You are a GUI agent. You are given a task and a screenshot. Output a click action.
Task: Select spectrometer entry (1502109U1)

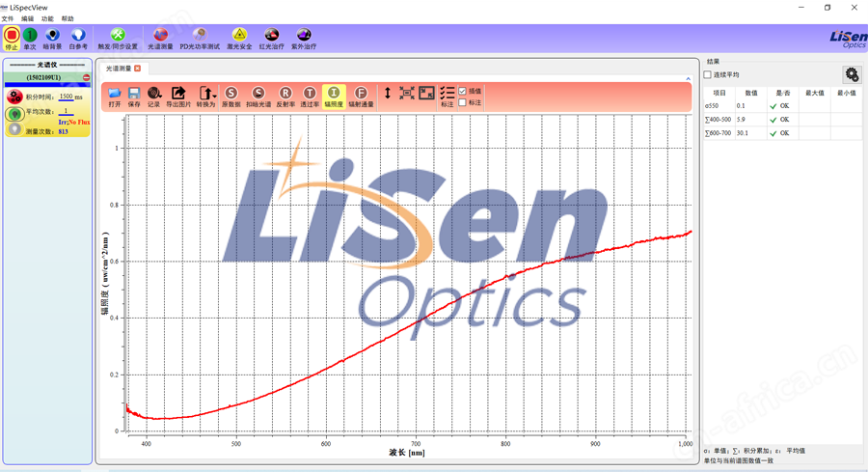[43, 77]
